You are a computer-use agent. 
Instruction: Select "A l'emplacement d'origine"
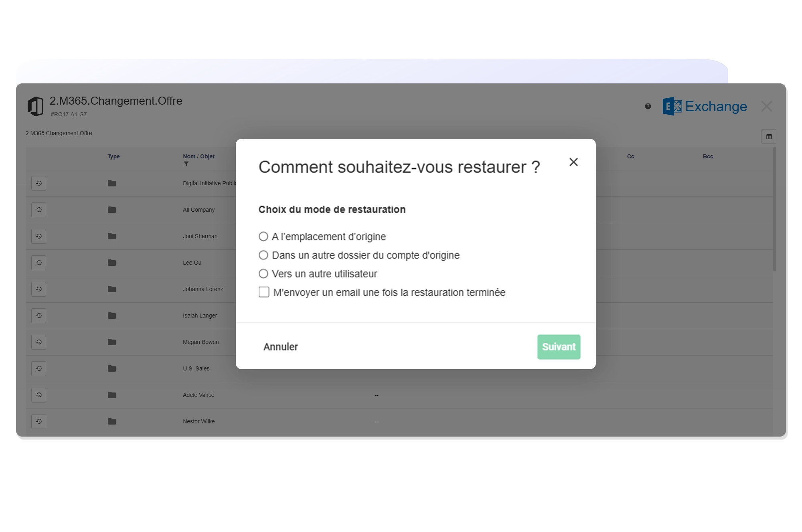pos(263,237)
